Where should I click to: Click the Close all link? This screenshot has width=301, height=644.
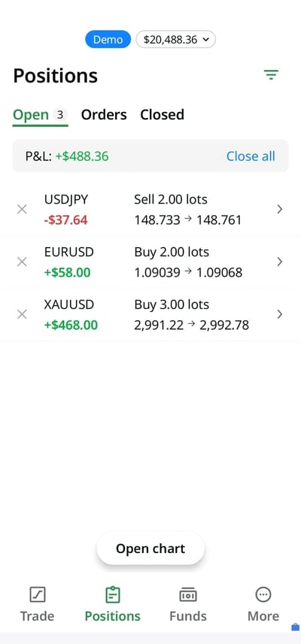[x=251, y=156]
